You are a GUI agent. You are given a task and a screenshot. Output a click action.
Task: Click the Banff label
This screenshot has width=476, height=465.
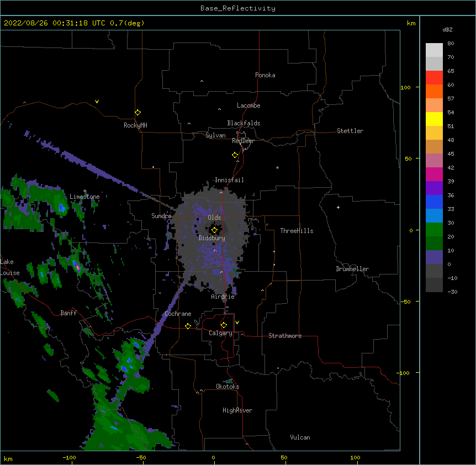point(68,313)
